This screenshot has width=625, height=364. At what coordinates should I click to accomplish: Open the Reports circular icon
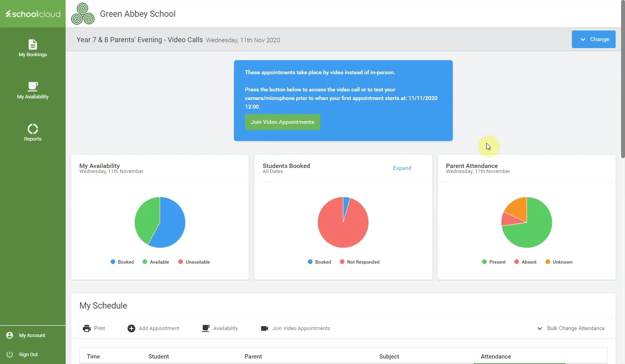pos(33,129)
